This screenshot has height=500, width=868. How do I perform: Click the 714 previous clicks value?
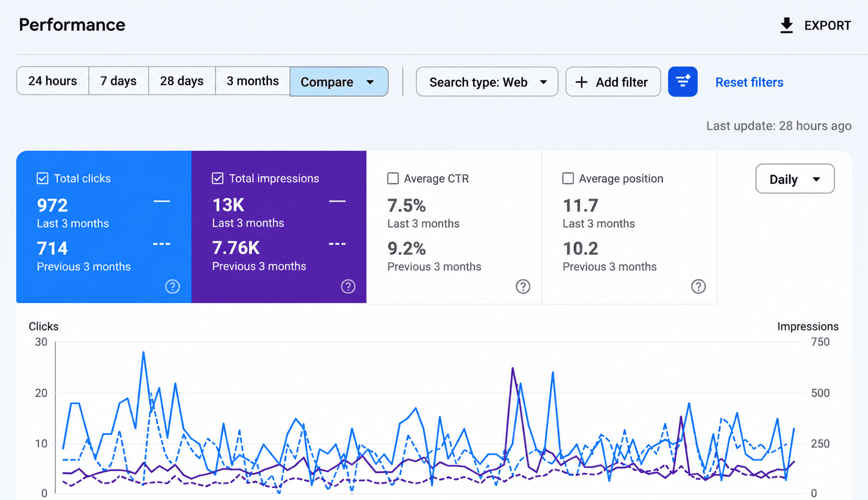pos(53,248)
